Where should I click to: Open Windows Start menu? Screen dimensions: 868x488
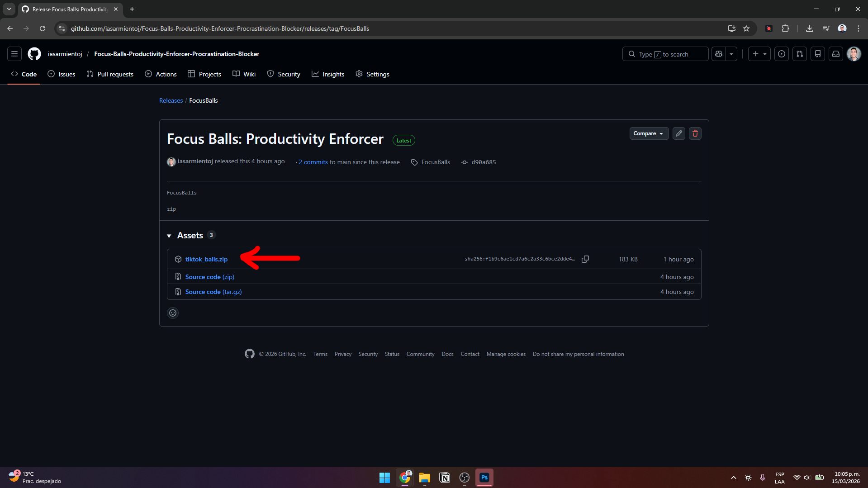pyautogui.click(x=384, y=478)
